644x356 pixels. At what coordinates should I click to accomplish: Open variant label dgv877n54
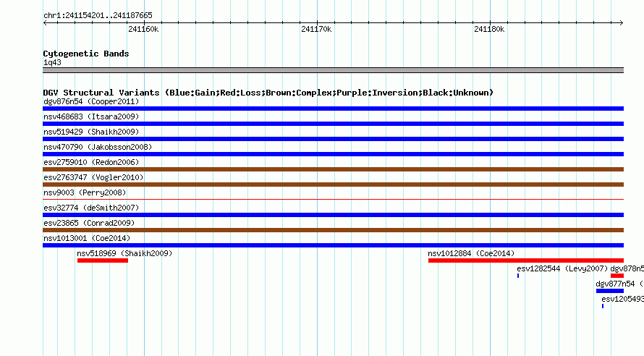coord(620,284)
